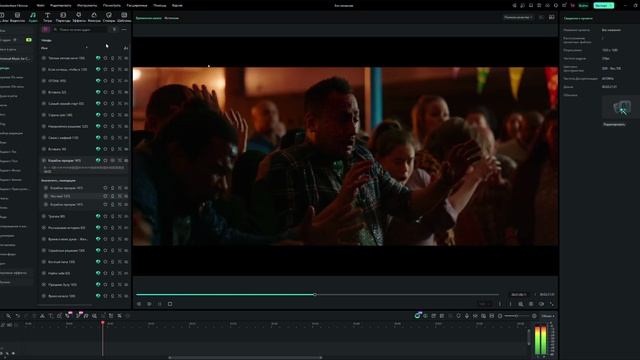Preview the last visible track round icon

click(x=44, y=296)
